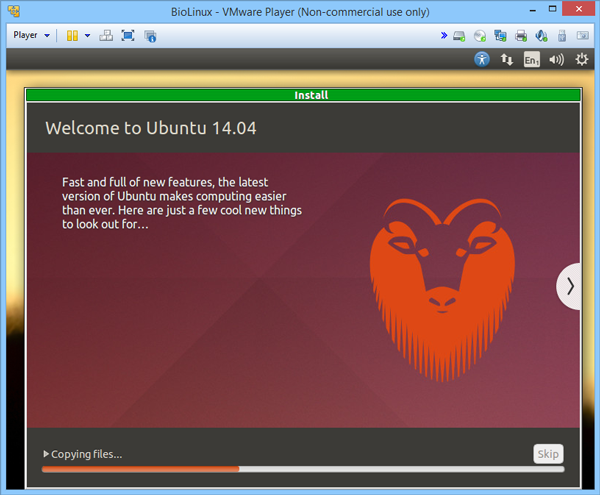Viewport: 600px width, 495px height.
Task: Click the network adapter device icon
Action: (x=500, y=36)
